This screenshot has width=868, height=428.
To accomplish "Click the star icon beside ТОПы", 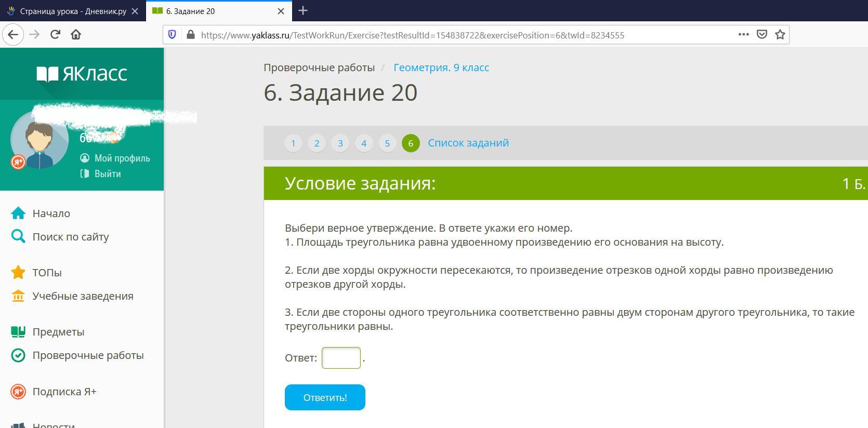I will pos(18,272).
